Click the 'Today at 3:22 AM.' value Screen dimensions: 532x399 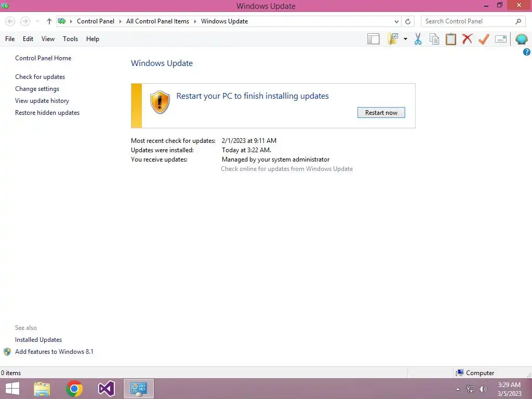coord(246,150)
